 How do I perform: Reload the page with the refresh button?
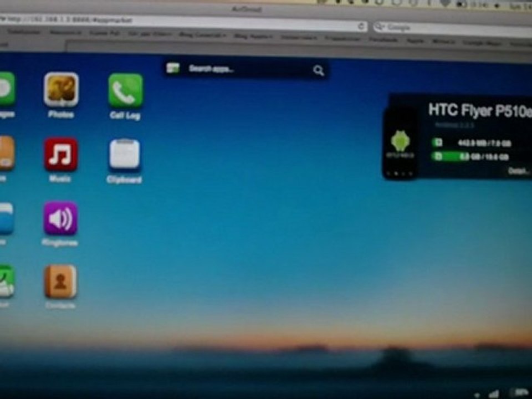(x=361, y=26)
